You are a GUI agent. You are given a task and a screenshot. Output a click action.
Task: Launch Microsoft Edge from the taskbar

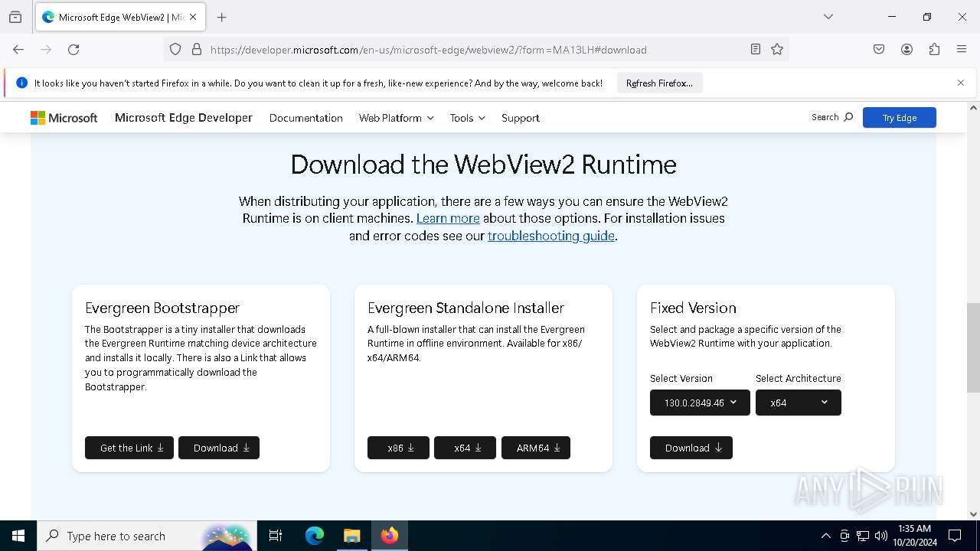[x=315, y=536]
